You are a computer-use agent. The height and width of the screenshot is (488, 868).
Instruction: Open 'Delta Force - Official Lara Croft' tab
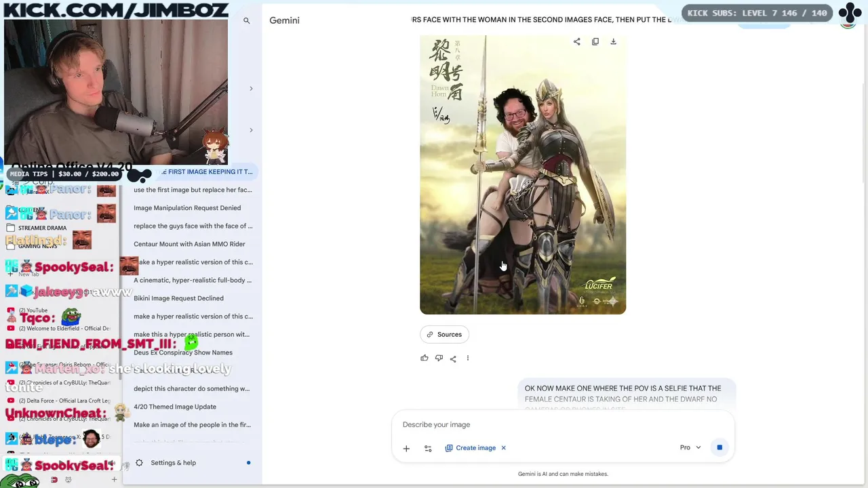click(58, 401)
